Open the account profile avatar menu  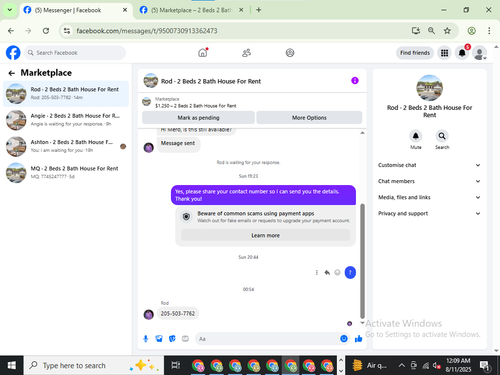point(480,53)
